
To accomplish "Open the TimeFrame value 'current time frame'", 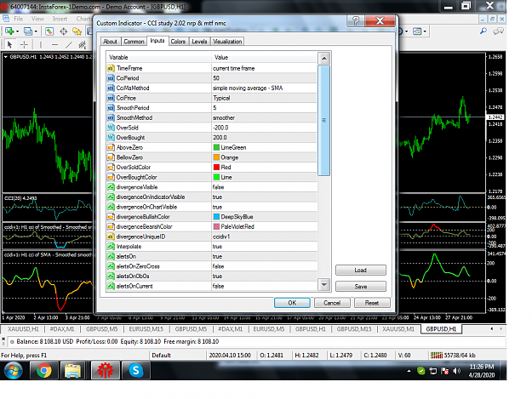I will (x=265, y=68).
